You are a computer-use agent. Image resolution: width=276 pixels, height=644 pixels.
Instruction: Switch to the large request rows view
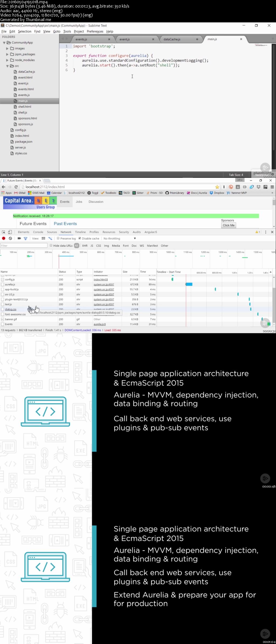coord(43,238)
